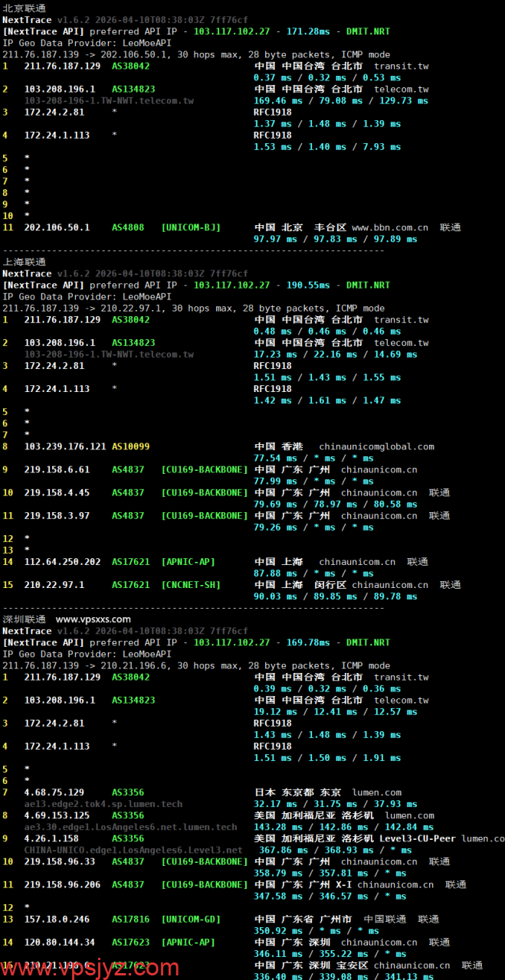Click the 深圳联通 section heading
Image resolution: width=505 pixels, height=980 pixels.
[x=24, y=619]
